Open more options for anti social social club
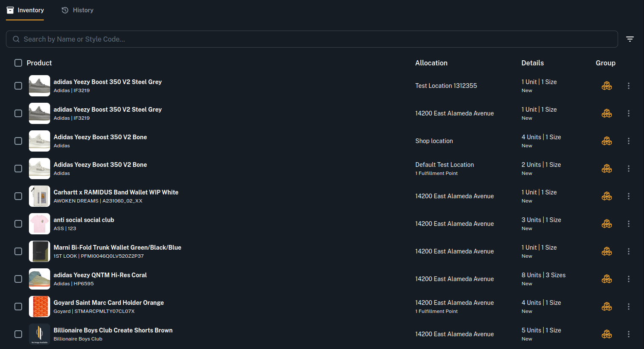644x349 pixels. tap(629, 224)
